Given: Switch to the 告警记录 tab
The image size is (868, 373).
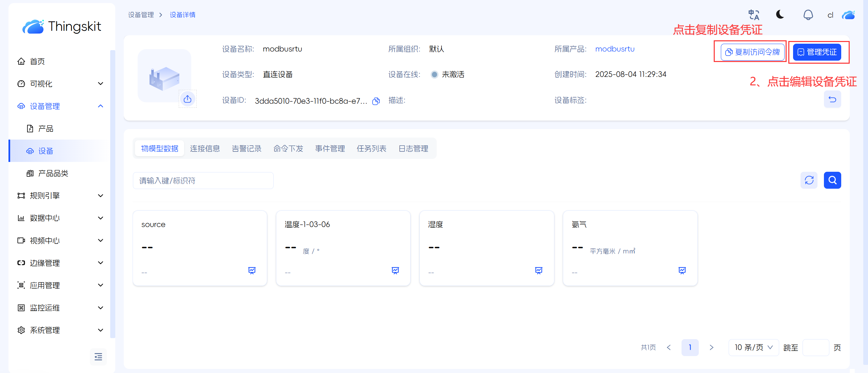Looking at the screenshot, I should (246, 148).
